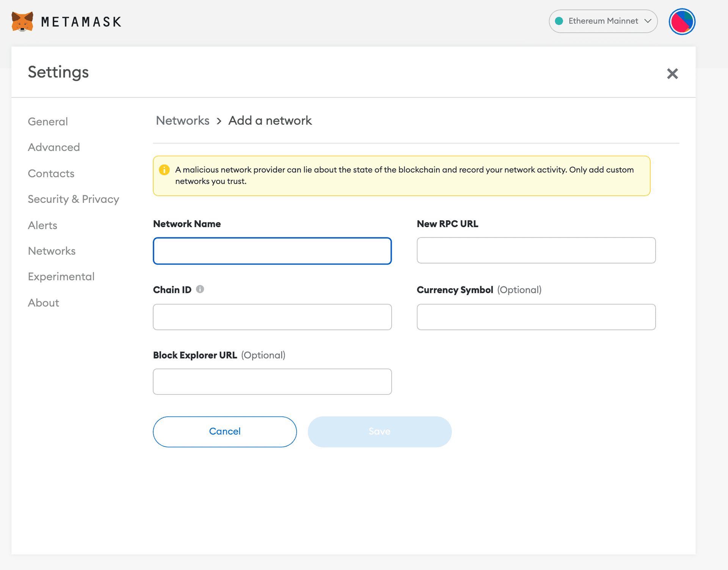Click inside the Network Name field
This screenshot has width=728, height=570.
(272, 251)
